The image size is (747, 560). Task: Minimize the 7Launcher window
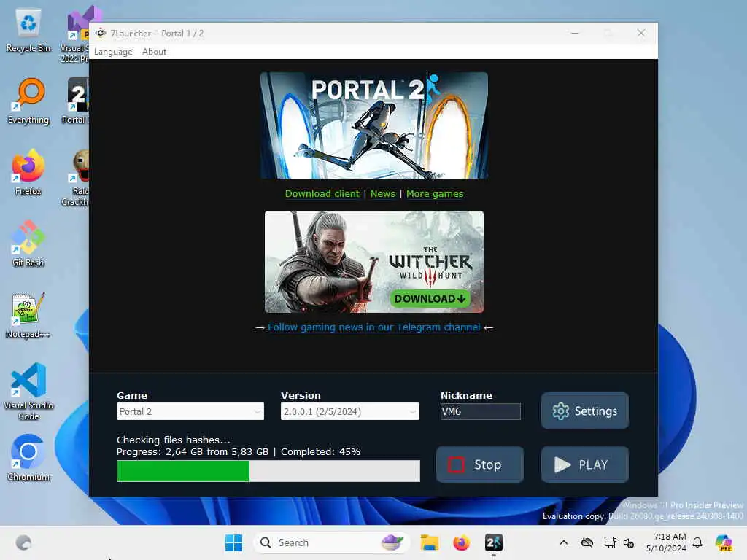click(x=575, y=33)
